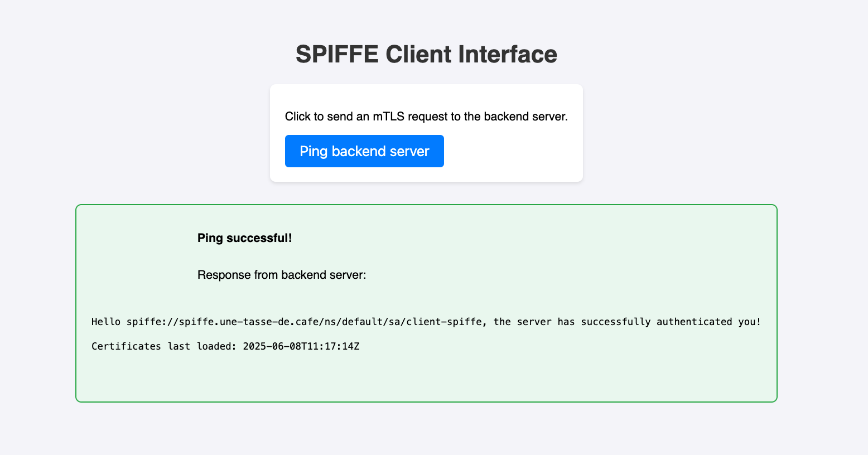Click the 2025-06-08T11:17:14Z timestamp
868x455 pixels.
[x=301, y=346]
